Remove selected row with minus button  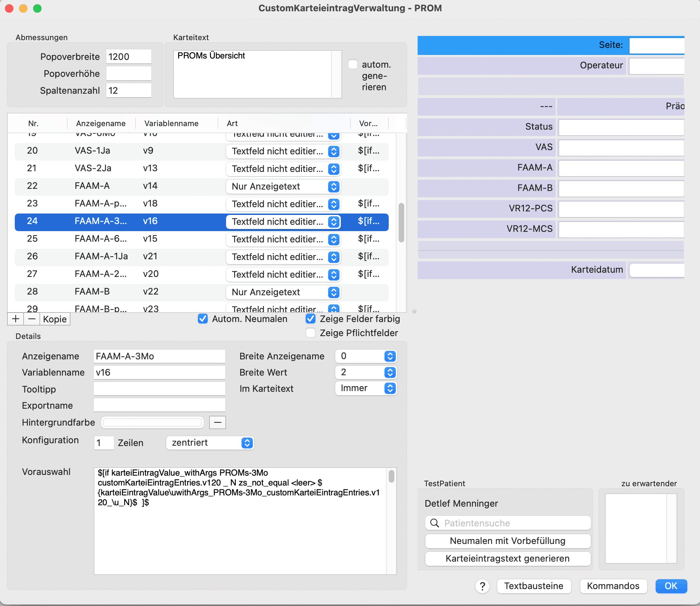(x=32, y=319)
